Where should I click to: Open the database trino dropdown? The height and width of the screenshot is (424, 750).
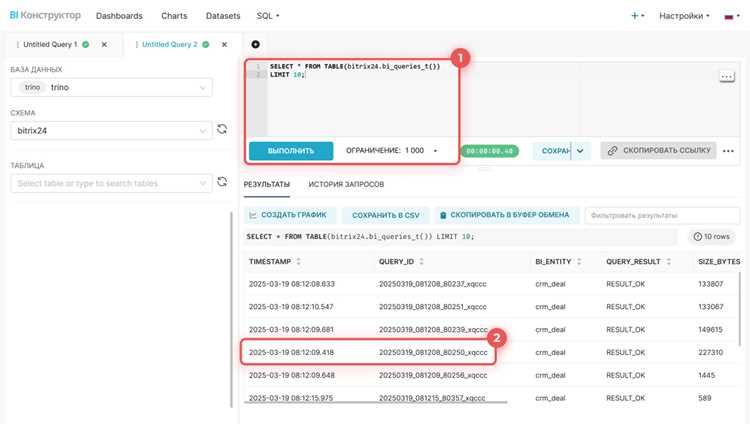point(111,87)
